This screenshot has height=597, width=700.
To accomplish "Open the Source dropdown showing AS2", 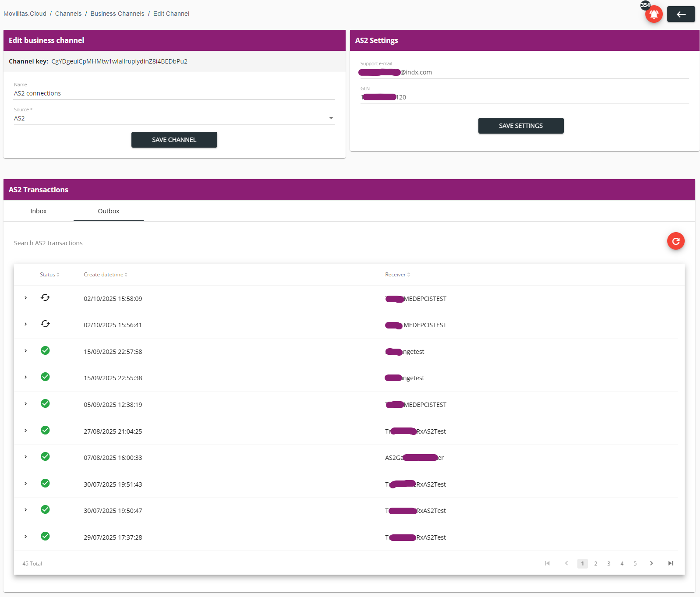I will pyautogui.click(x=174, y=118).
